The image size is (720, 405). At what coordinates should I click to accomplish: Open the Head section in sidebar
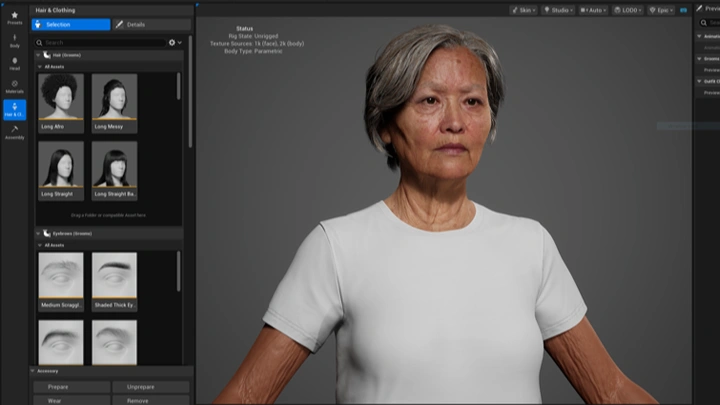tap(14, 65)
